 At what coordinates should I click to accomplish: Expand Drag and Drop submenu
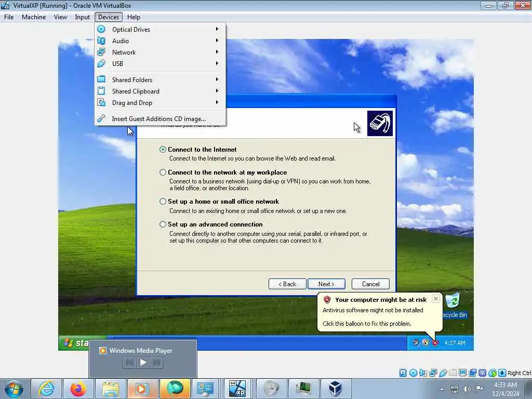tap(217, 102)
